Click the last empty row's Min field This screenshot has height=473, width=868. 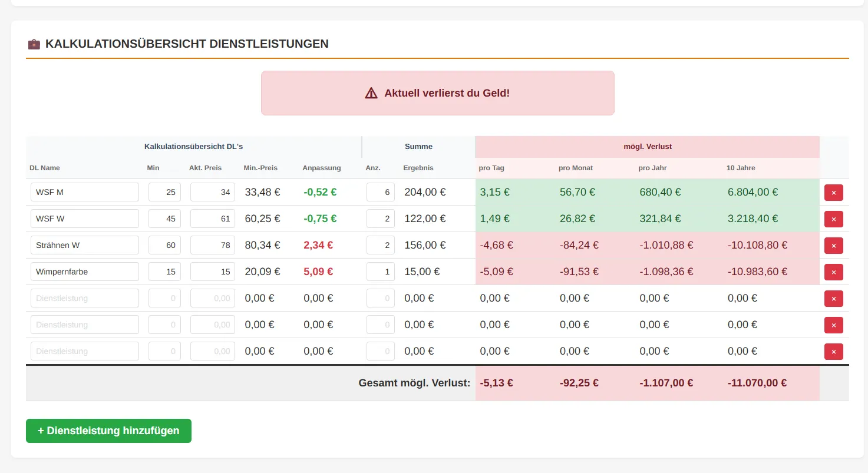[164, 351]
